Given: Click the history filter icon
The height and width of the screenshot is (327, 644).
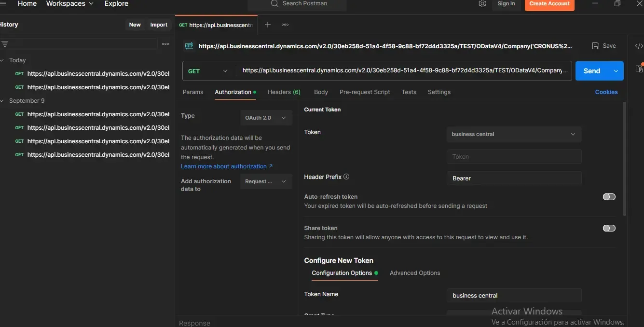Looking at the screenshot, I should [x=5, y=44].
